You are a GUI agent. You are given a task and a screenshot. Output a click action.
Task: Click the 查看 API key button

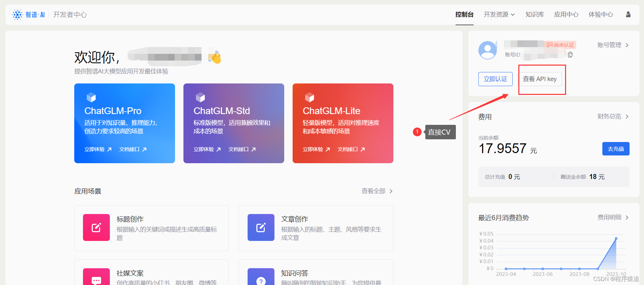pos(540,79)
